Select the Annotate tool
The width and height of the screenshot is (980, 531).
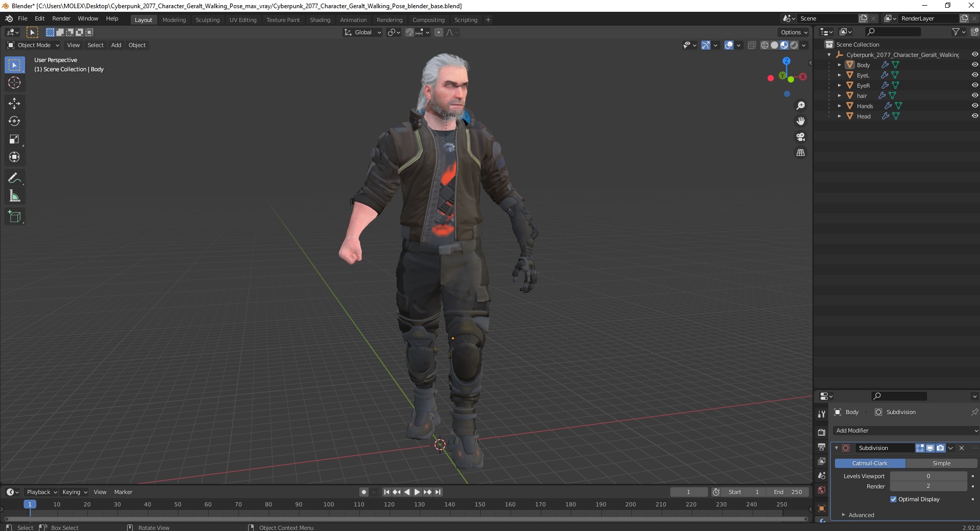coord(14,178)
